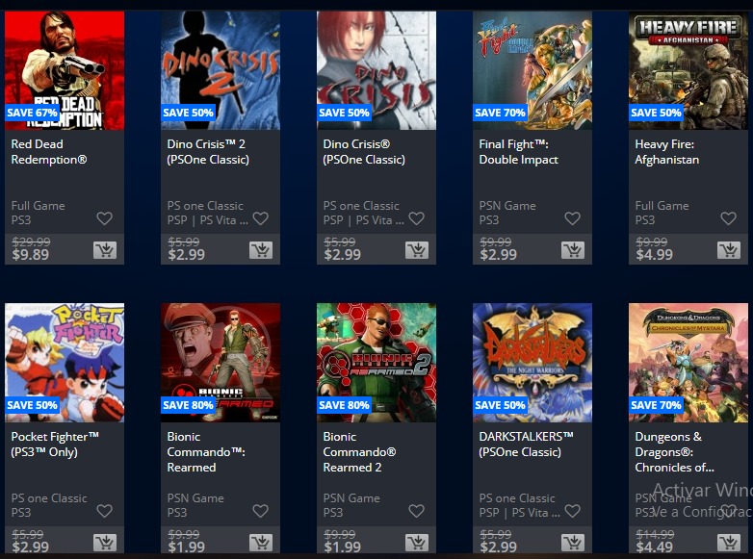This screenshot has height=560, width=753.
Task: Toggle wishlist heart for Dino Crisis (PSOne Classic)
Action: coord(416,218)
